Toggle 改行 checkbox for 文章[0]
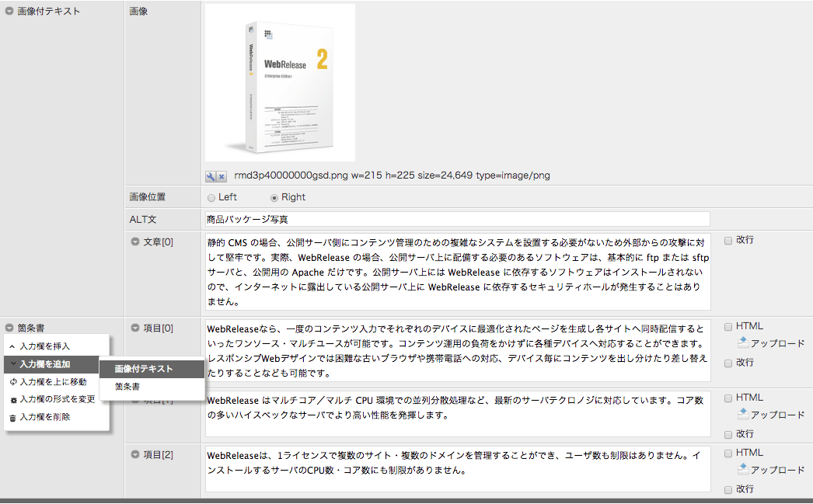This screenshot has width=813, height=504. point(728,241)
